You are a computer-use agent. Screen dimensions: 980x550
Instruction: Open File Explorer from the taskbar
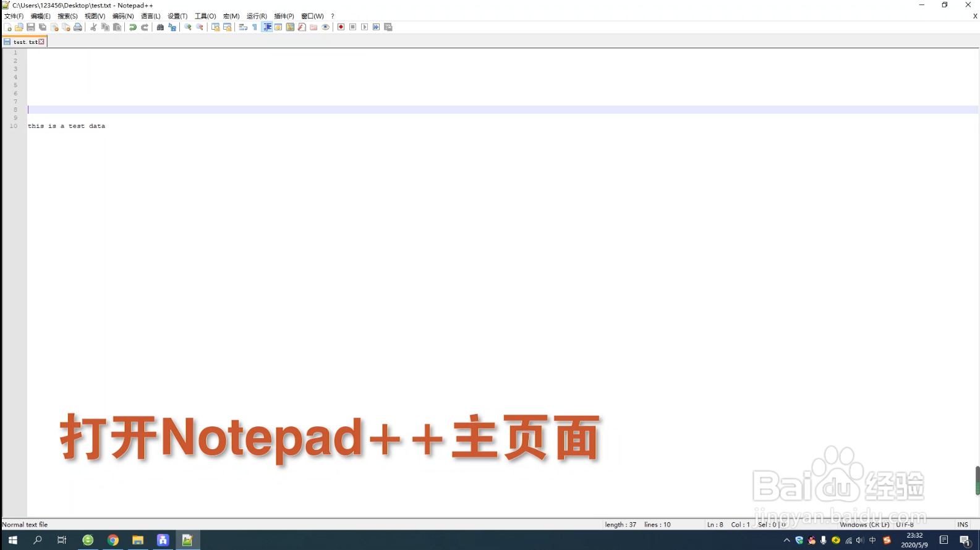[138, 540]
